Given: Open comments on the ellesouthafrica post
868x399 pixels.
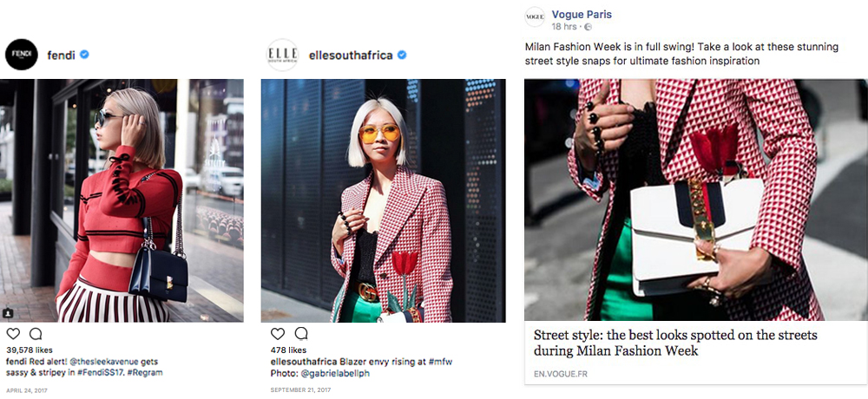Looking at the screenshot, I should point(300,333).
